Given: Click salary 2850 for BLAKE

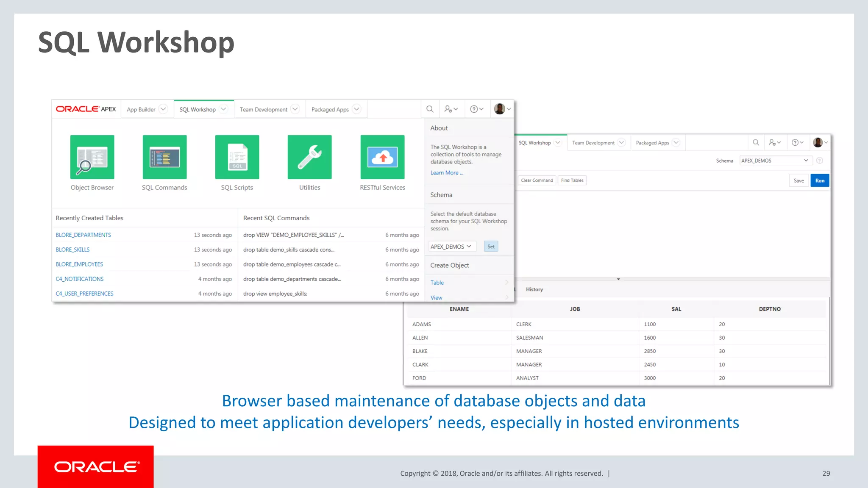Looking at the screenshot, I should (x=650, y=351).
